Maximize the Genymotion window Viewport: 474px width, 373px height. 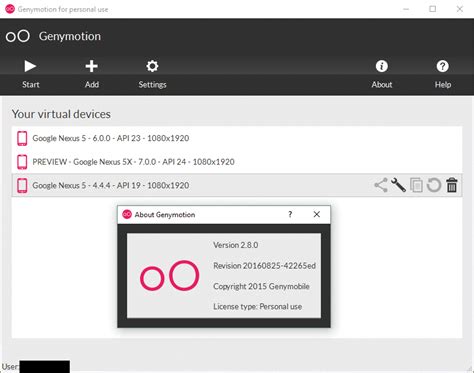433,9
